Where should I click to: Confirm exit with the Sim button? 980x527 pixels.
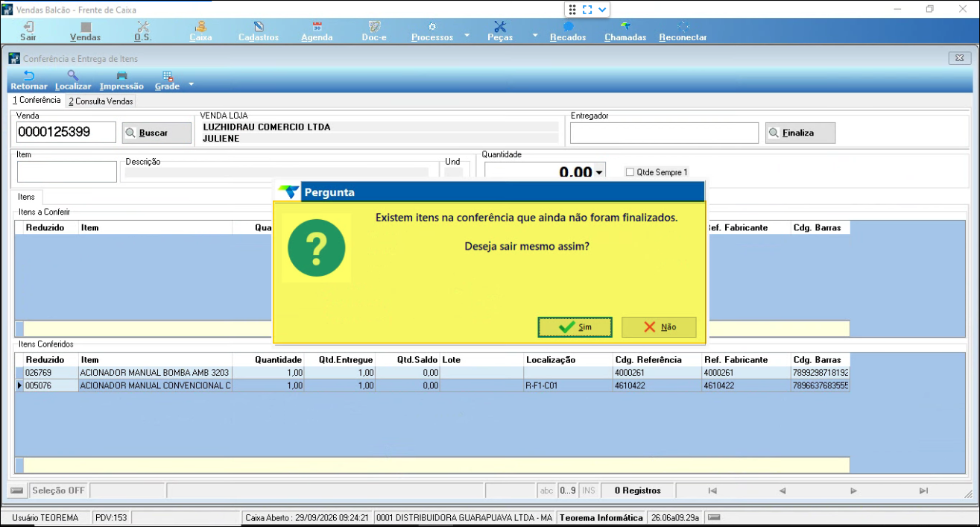pyautogui.click(x=575, y=327)
